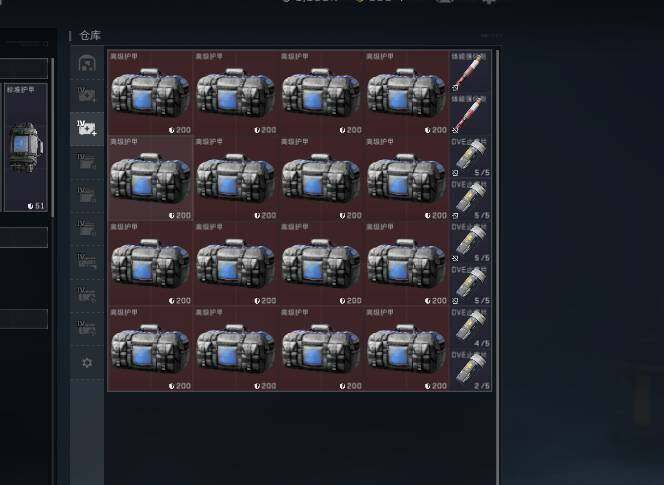Viewport: 664px width, 485px height.
Task: Open the dim IV medical box tab above the highlighted one
Action: click(87, 95)
